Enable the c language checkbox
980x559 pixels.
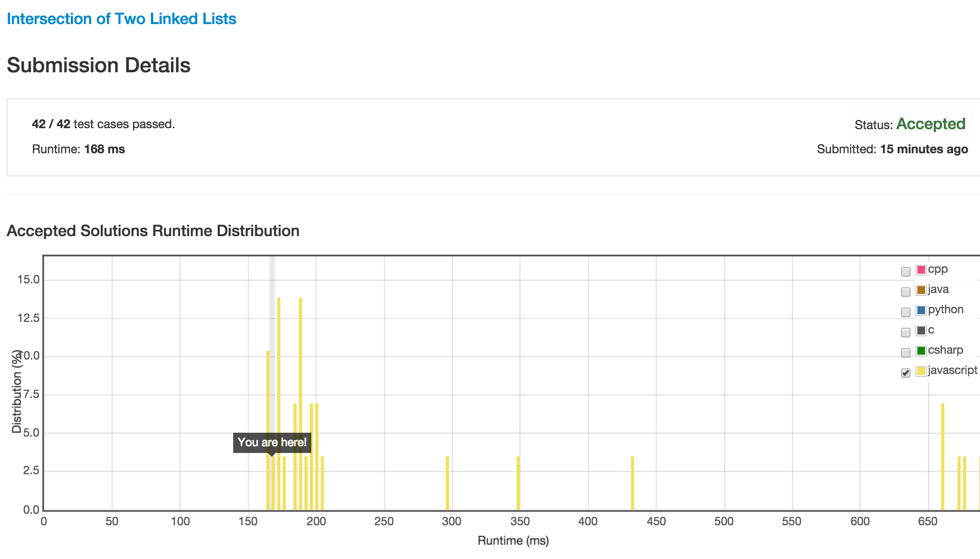click(x=906, y=333)
